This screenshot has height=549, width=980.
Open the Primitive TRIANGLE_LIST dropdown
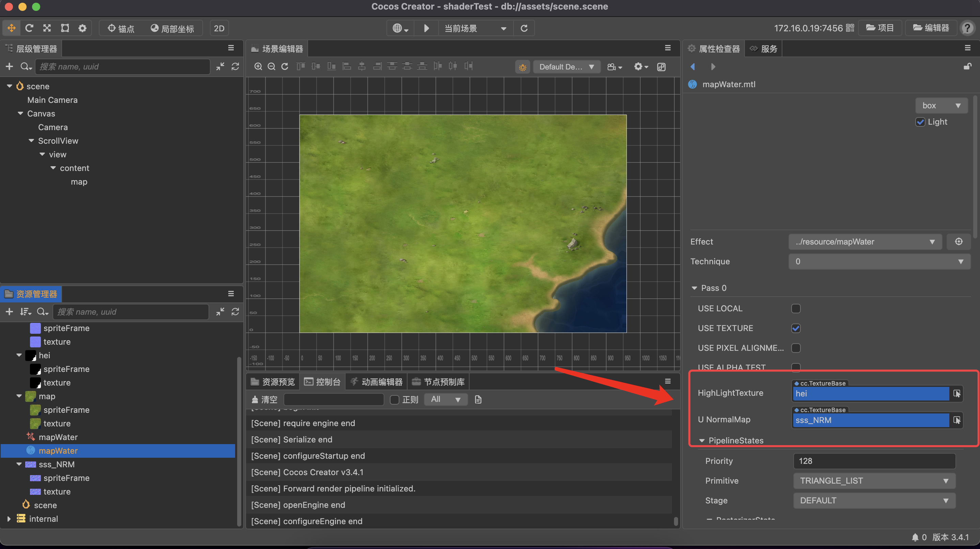[874, 481]
